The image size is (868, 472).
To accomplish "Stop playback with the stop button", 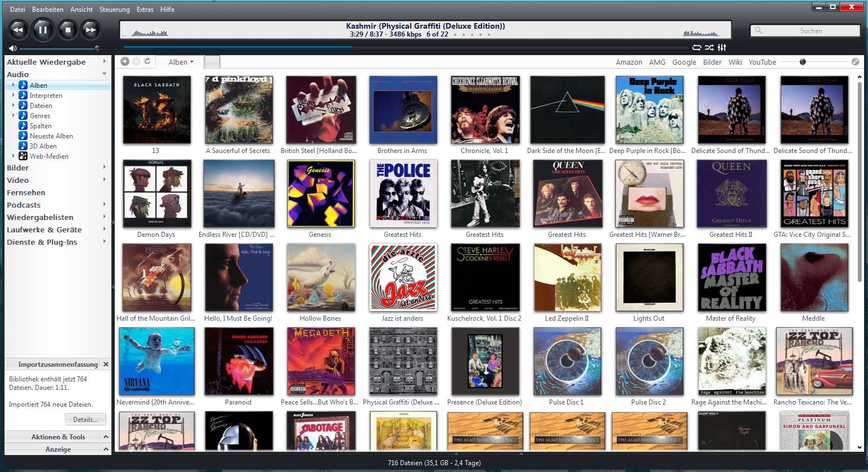I will point(68,30).
